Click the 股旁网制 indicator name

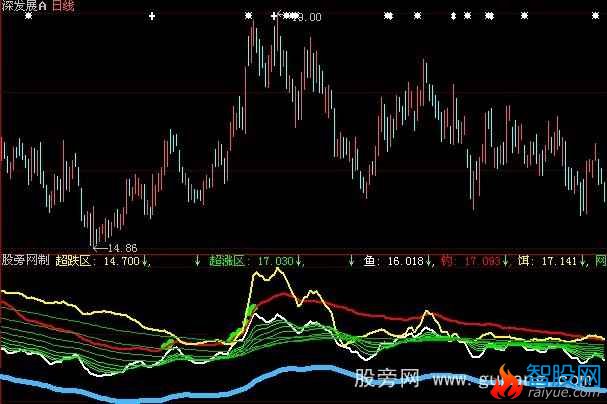[26, 260]
